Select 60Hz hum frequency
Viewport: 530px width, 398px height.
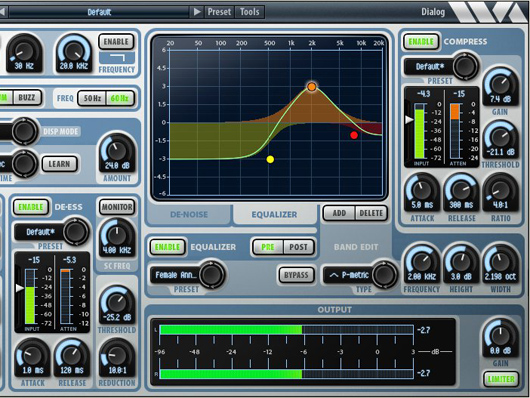[x=119, y=98]
